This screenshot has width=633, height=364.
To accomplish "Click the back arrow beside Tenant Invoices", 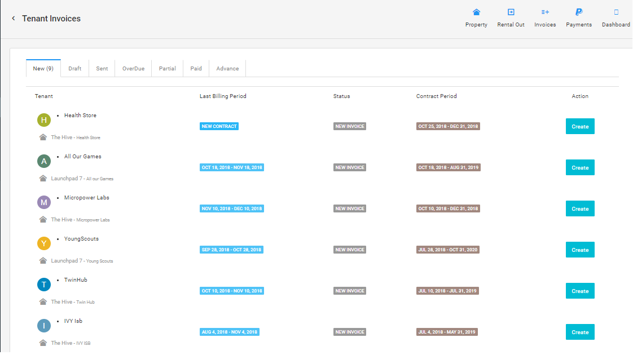I will 14,19.
